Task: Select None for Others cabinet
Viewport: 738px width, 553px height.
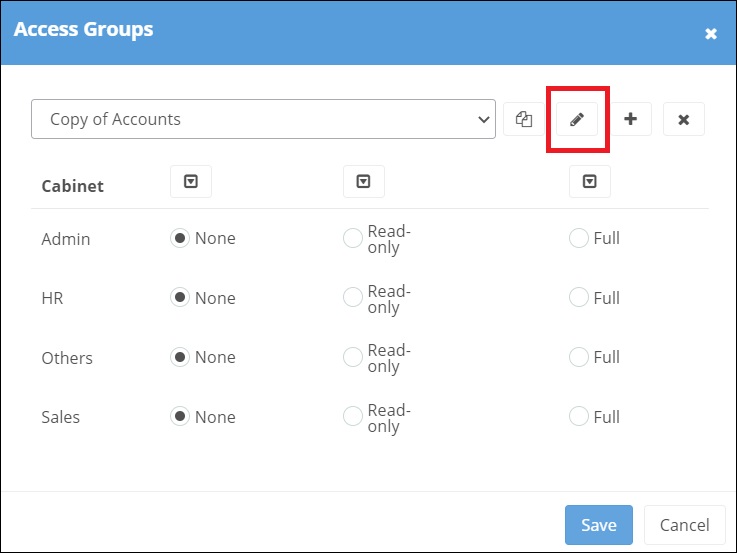Action: (x=180, y=357)
